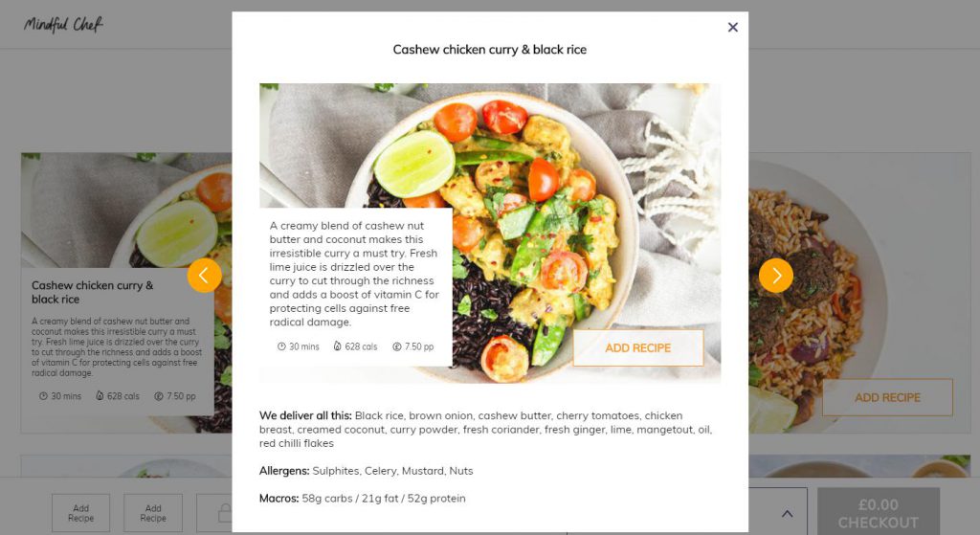Add Cashew chicken curry via popup ADD RECIPE
Image resolution: width=980 pixels, height=535 pixels.
[x=638, y=348]
